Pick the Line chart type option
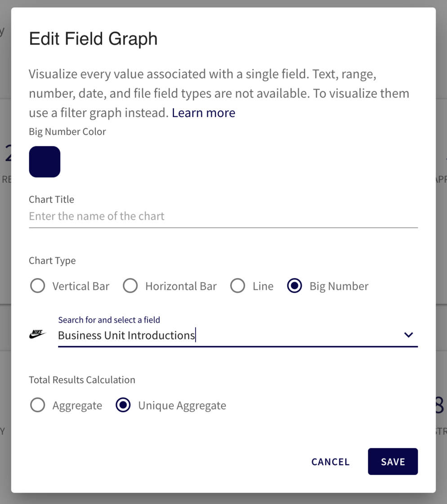This screenshot has width=447, height=504. coord(237,286)
